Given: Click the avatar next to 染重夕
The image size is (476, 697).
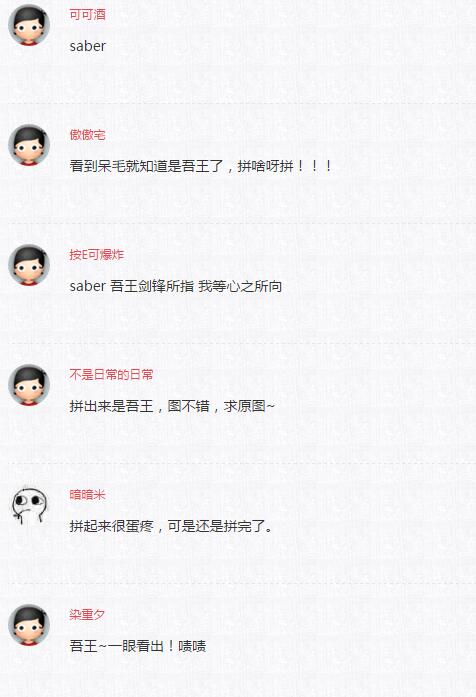Looking at the screenshot, I should (29, 625).
